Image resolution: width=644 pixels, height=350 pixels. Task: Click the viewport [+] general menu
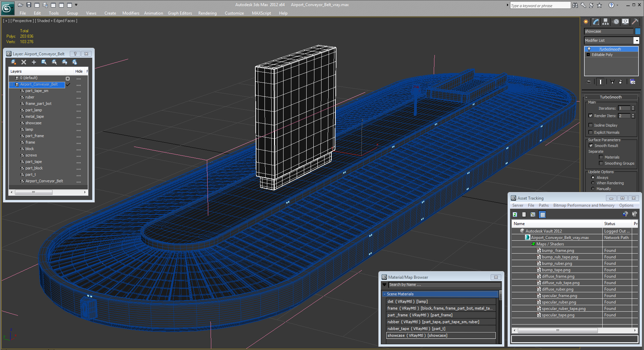tap(6, 21)
